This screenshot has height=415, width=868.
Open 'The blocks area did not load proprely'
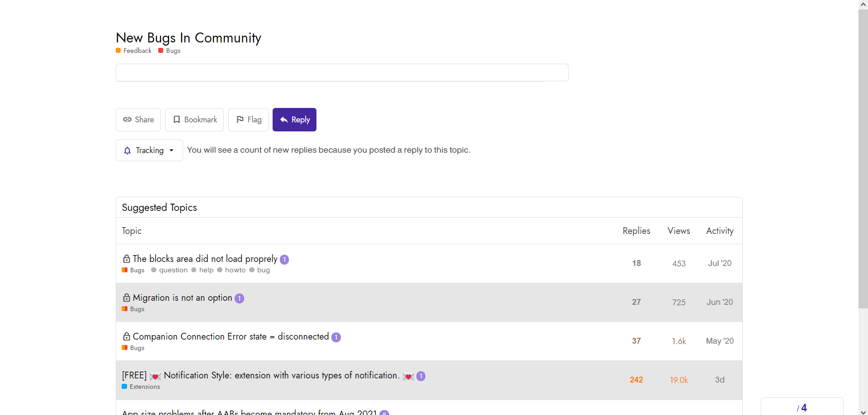pyautogui.click(x=205, y=259)
